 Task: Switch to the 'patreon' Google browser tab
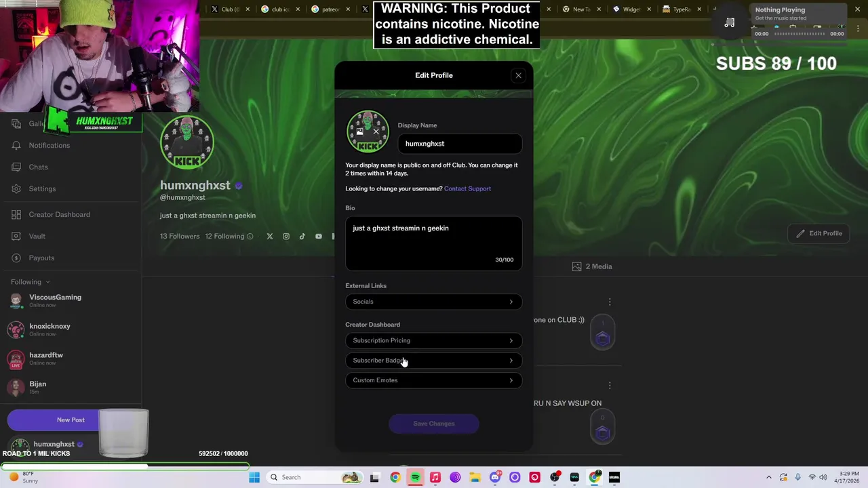point(330,9)
